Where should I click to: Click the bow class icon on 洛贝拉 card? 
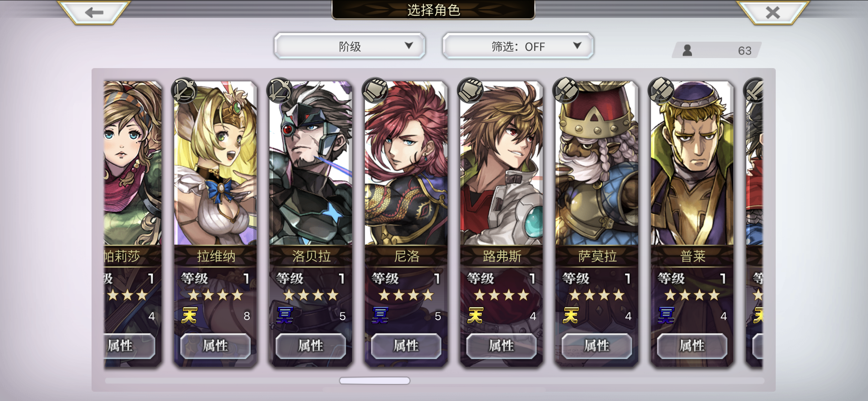coord(279,91)
